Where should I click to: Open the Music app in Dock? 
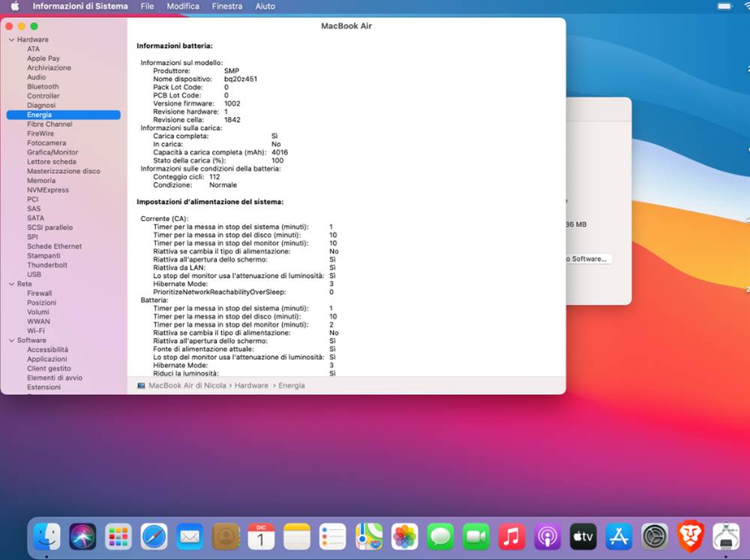(x=511, y=536)
